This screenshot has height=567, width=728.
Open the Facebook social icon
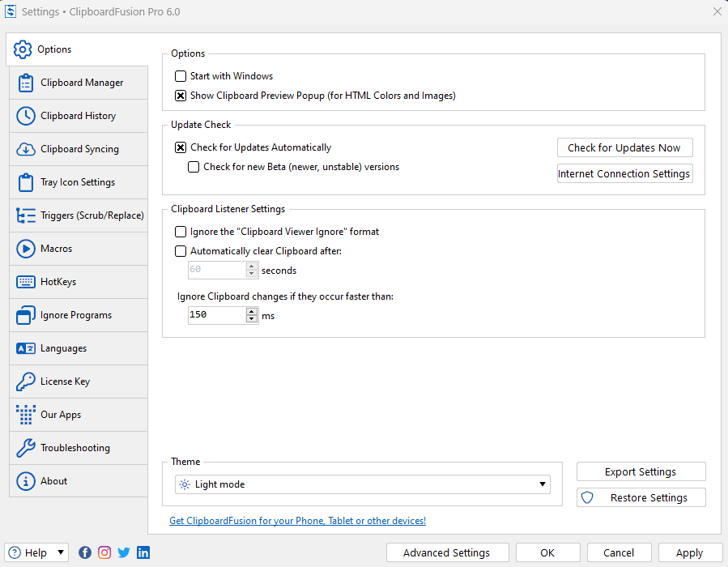tap(85, 552)
